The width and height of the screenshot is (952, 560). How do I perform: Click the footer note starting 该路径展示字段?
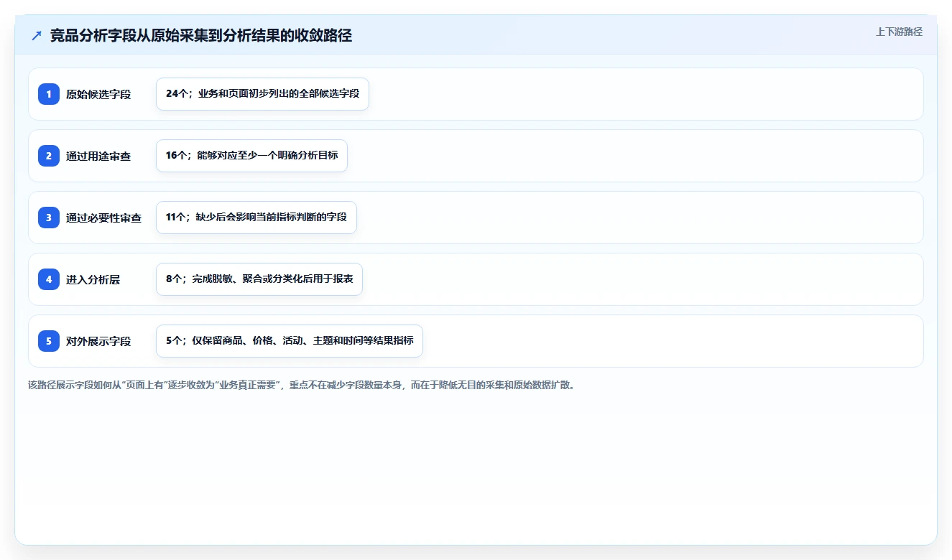tap(302, 385)
